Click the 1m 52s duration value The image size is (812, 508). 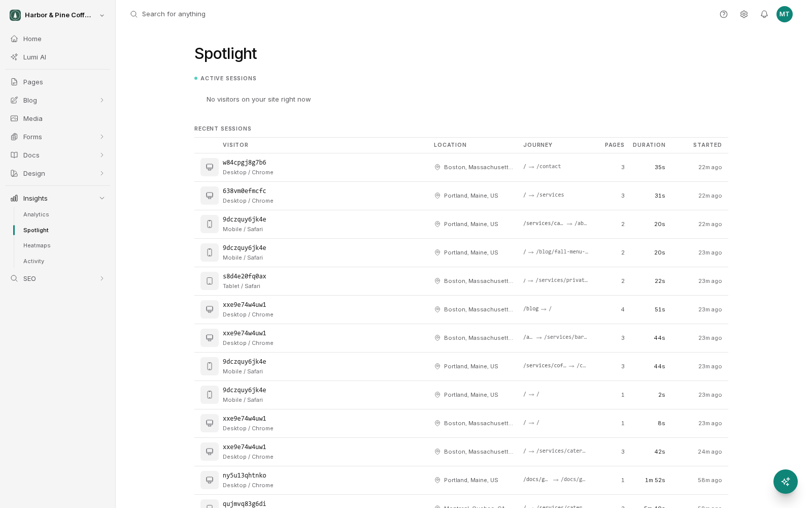[655, 480]
